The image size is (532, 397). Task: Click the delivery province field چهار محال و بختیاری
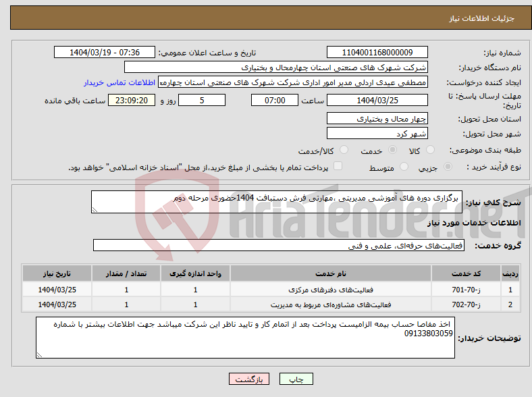[x=377, y=118]
